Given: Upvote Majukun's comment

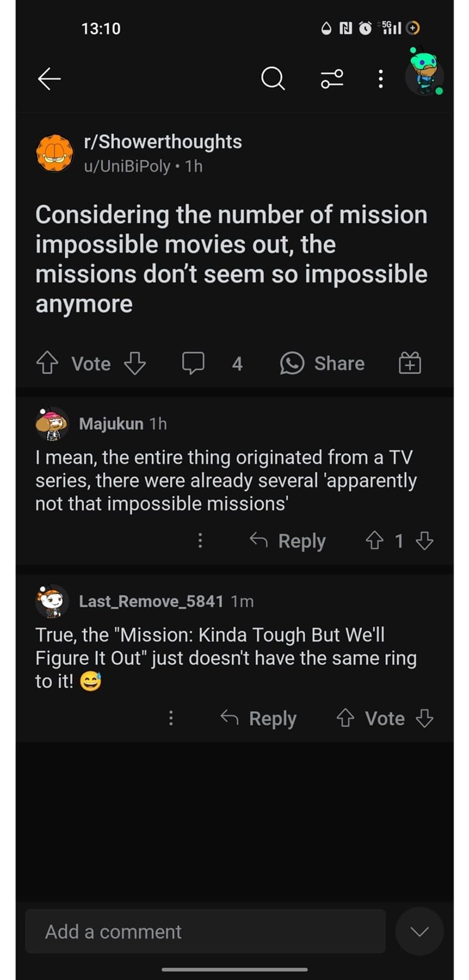Looking at the screenshot, I should pyautogui.click(x=374, y=540).
